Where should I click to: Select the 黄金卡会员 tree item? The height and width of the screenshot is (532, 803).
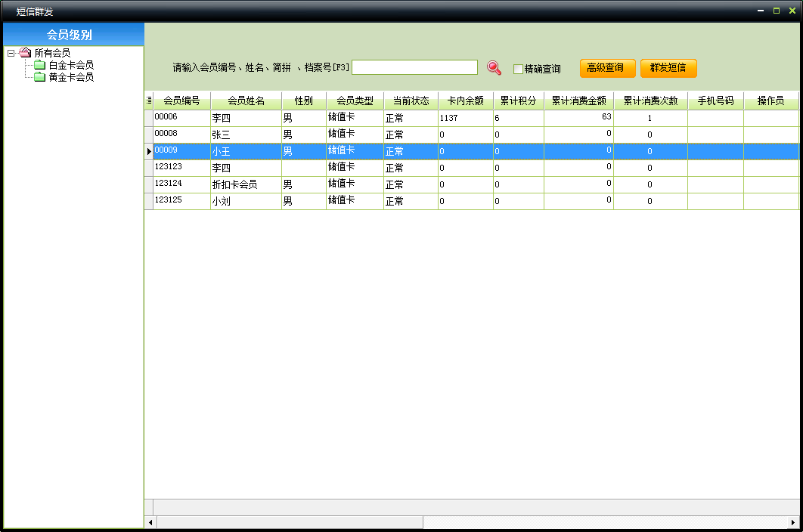point(71,77)
